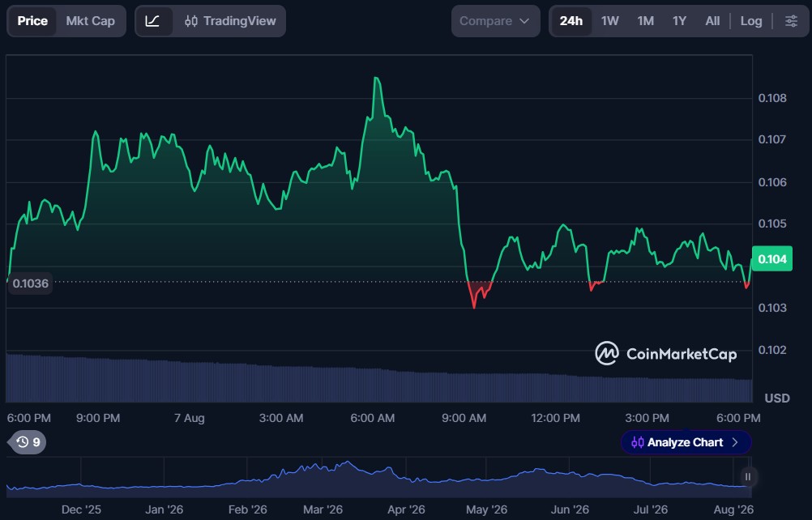
Task: Open TradingView candlestick chart mode
Action: [x=230, y=21]
